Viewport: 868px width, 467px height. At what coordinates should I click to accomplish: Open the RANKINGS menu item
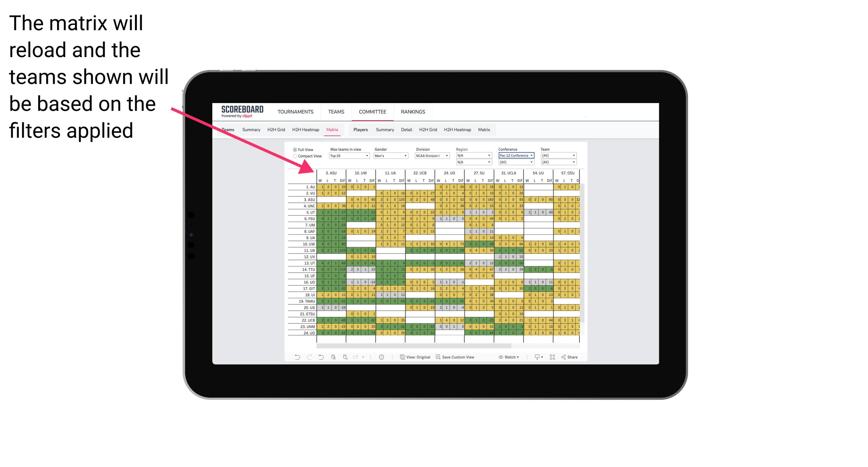[413, 112]
